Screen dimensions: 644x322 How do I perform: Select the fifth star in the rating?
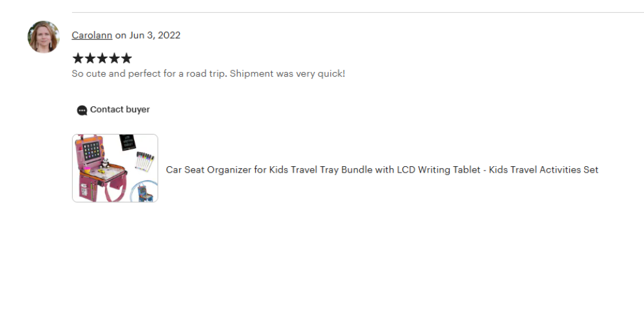pyautogui.click(x=126, y=59)
